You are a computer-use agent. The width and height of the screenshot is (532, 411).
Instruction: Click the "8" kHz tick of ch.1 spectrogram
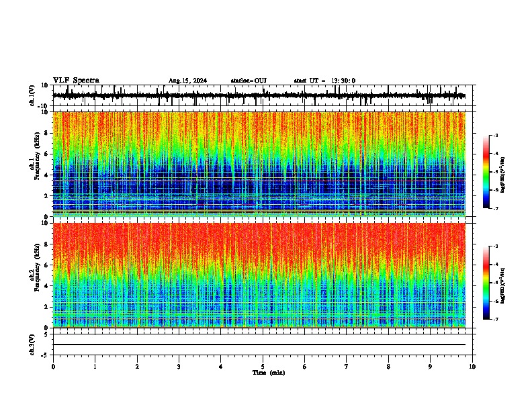point(46,133)
